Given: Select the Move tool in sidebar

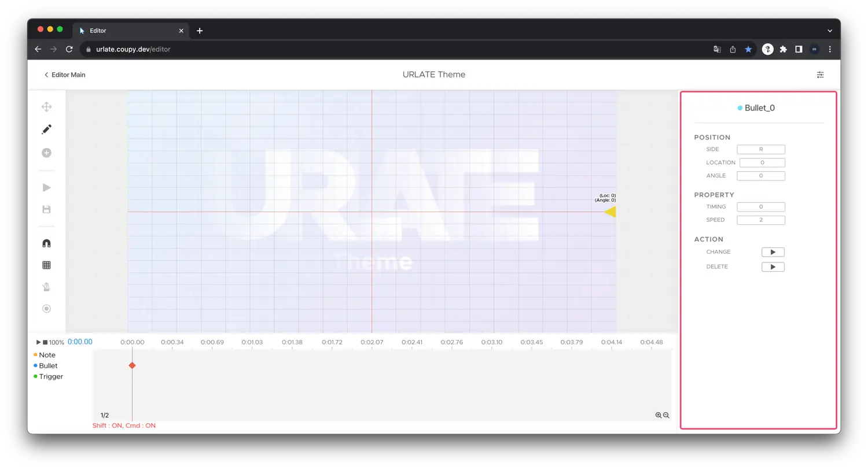Looking at the screenshot, I should click(46, 107).
